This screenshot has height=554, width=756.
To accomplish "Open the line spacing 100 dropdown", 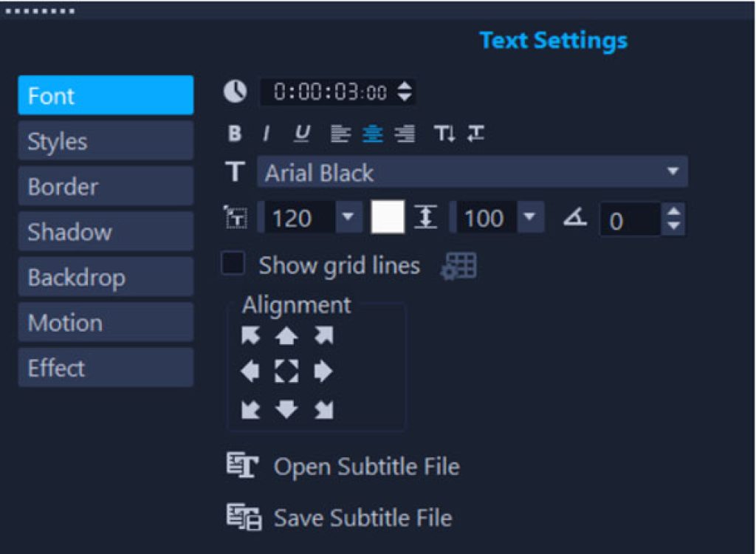I will tap(531, 218).
